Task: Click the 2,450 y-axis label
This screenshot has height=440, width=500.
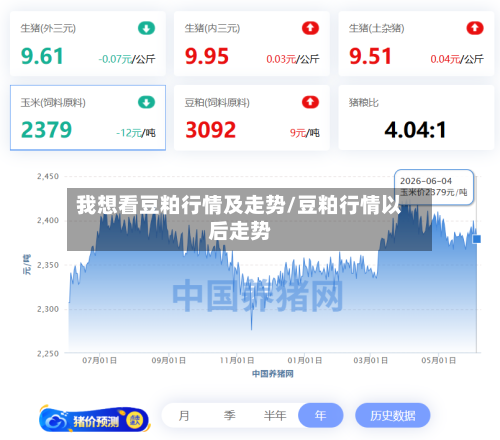Action: click(x=48, y=177)
